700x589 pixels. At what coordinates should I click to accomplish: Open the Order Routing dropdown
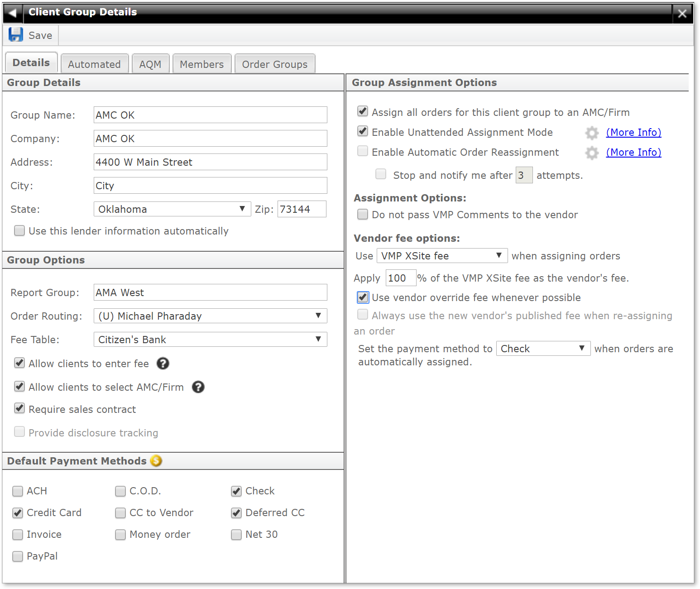click(x=210, y=316)
